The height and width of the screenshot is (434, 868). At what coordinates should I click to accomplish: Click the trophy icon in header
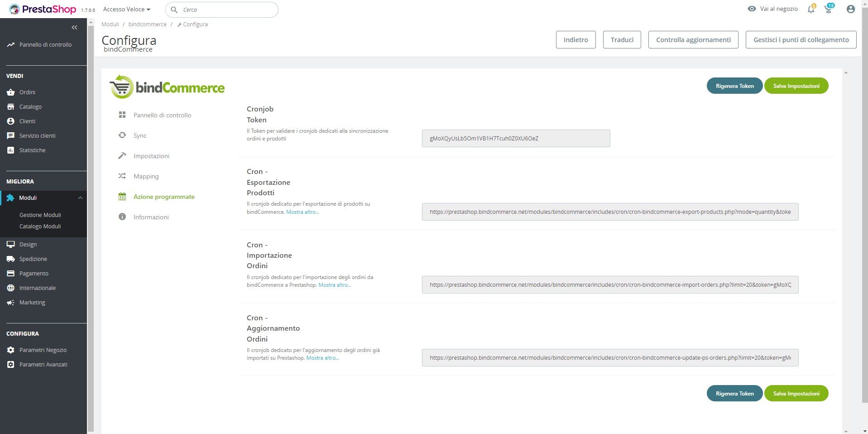tap(828, 10)
